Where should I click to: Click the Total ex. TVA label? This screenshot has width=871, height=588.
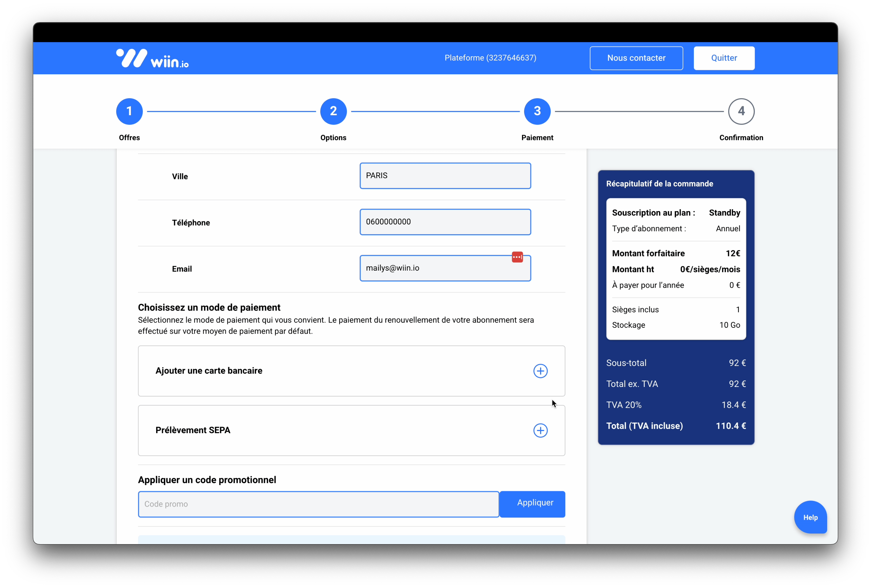632,384
